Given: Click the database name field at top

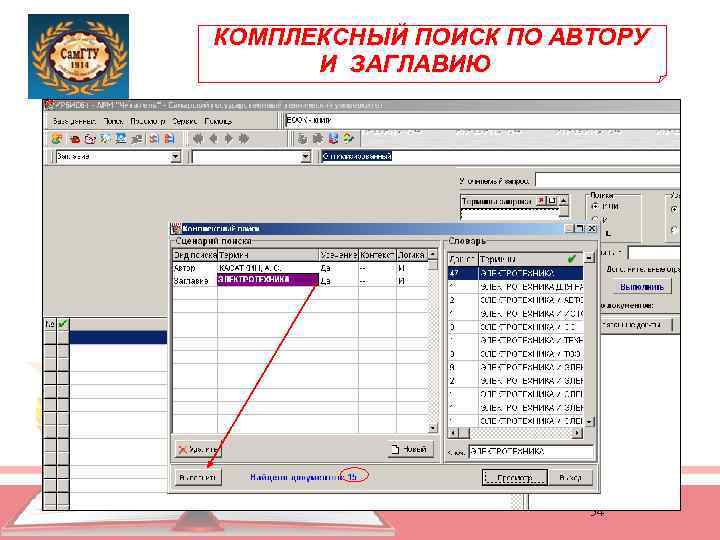Looking at the screenshot, I should [x=482, y=120].
